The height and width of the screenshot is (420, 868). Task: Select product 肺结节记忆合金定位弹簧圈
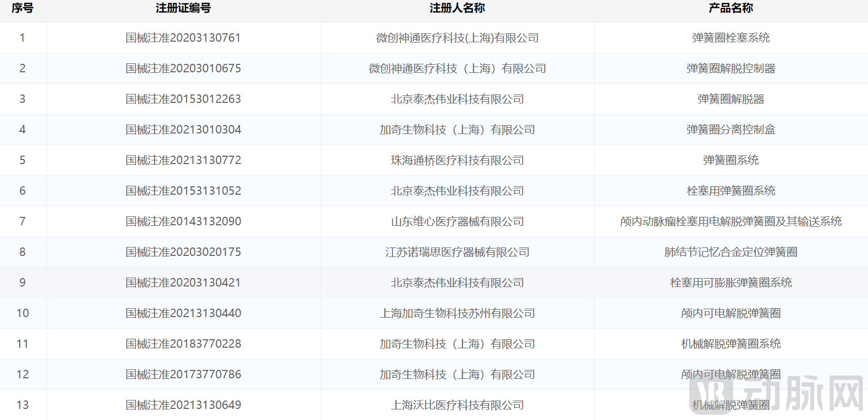coord(730,252)
